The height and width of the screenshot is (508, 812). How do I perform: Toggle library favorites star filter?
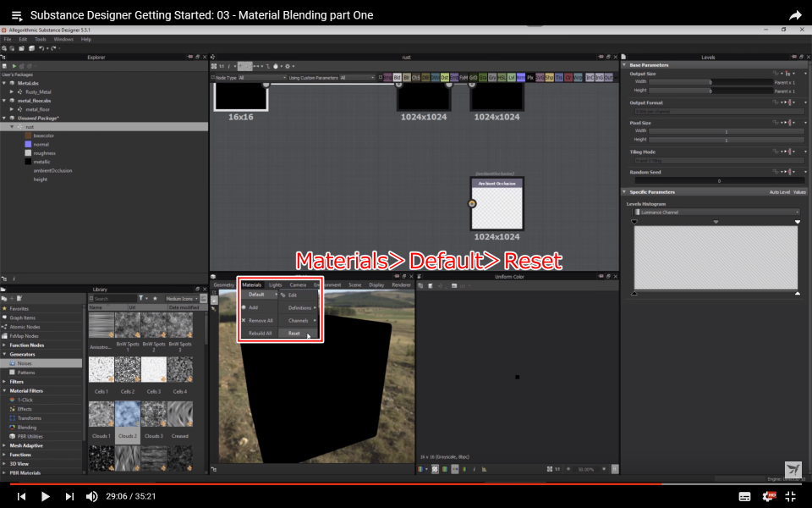coord(155,299)
